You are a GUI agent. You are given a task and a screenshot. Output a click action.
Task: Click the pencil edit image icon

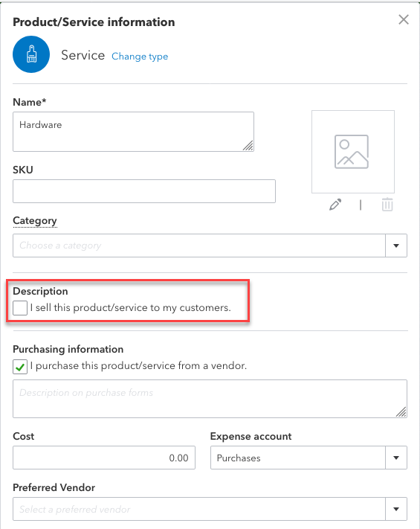pyautogui.click(x=335, y=205)
